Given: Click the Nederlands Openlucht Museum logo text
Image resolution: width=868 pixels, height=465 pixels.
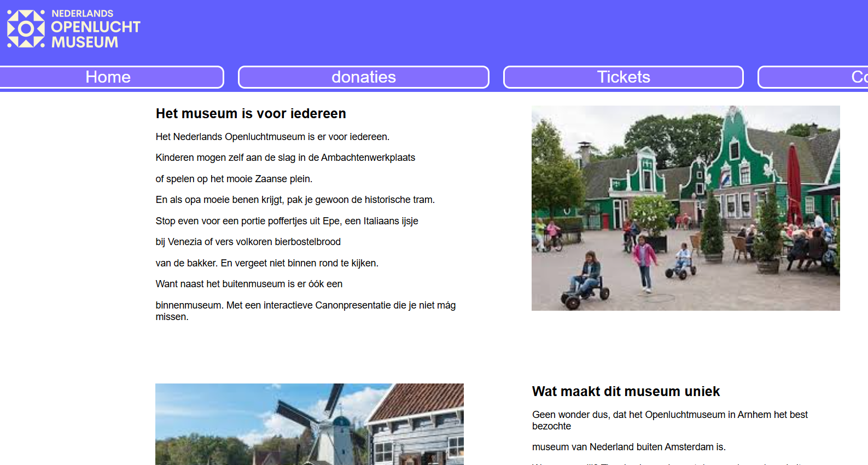Looking at the screenshot, I should (x=95, y=28).
